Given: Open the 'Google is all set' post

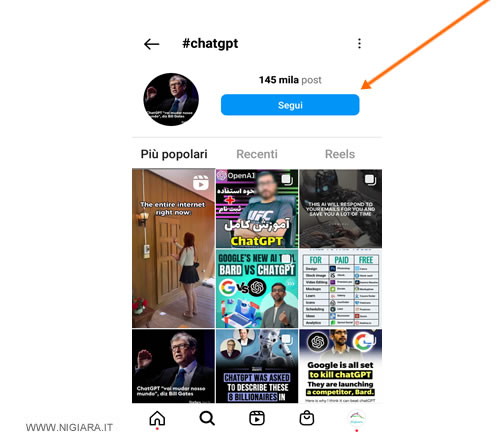Looking at the screenshot, I should pyautogui.click(x=340, y=366).
